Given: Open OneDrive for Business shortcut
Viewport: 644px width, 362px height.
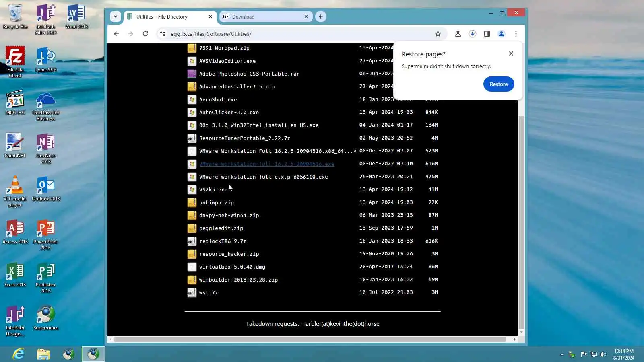Looking at the screenshot, I should point(46,106).
